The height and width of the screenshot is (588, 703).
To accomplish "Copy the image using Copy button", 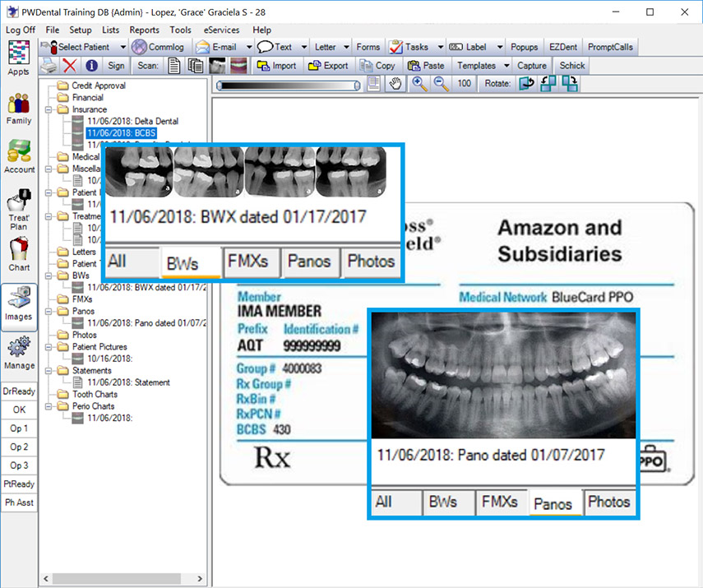I will point(377,66).
